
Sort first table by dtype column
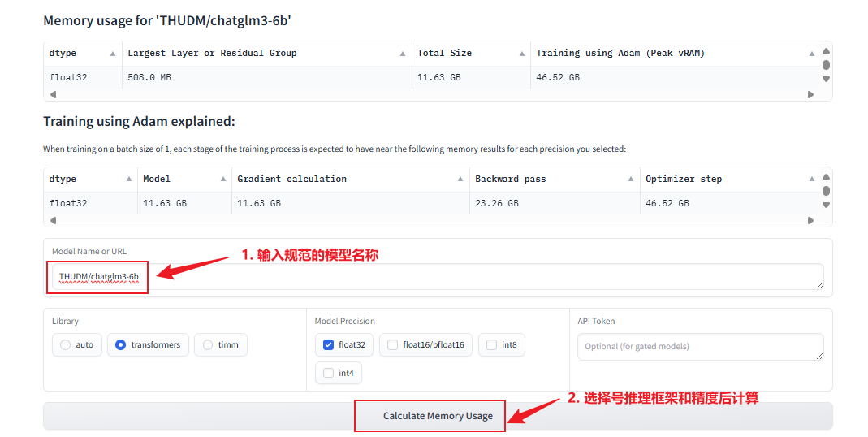point(113,54)
